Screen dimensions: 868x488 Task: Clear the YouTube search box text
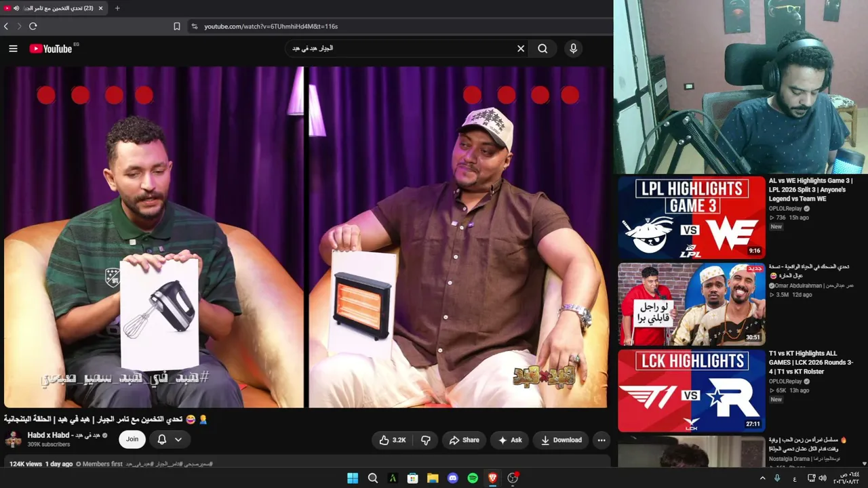(x=521, y=48)
